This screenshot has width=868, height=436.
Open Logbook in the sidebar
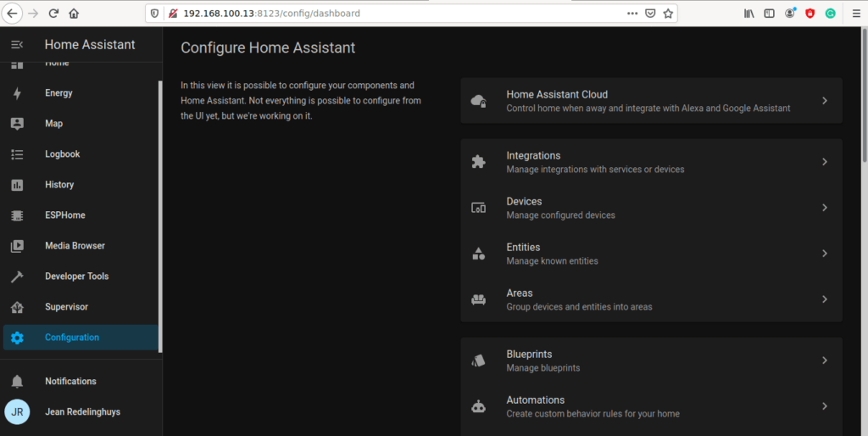point(81,154)
